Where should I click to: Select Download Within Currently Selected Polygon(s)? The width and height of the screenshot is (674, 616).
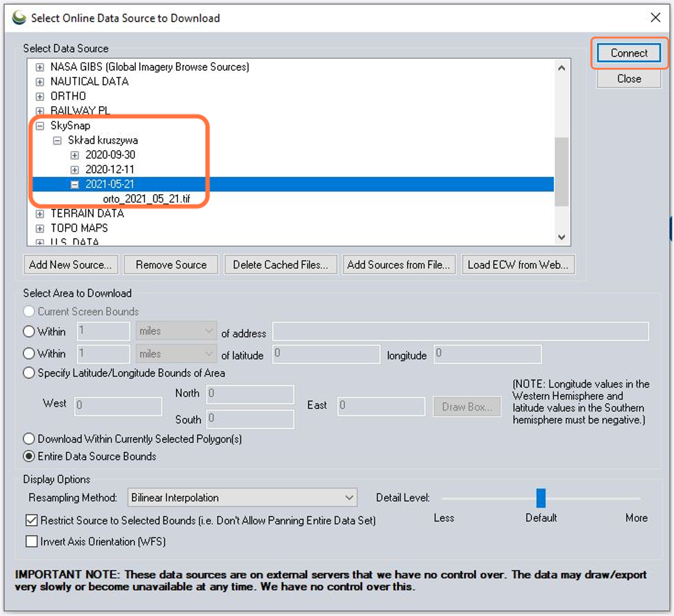[x=29, y=439]
